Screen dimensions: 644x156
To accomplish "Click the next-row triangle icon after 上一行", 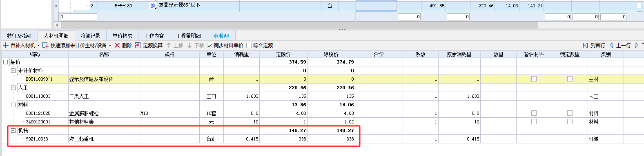I will [x=637, y=45].
